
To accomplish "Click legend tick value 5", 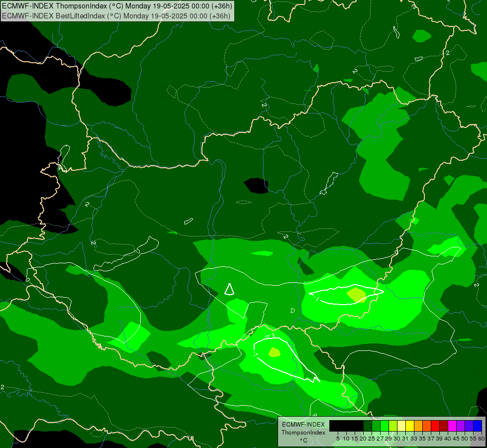I will pos(338,439).
